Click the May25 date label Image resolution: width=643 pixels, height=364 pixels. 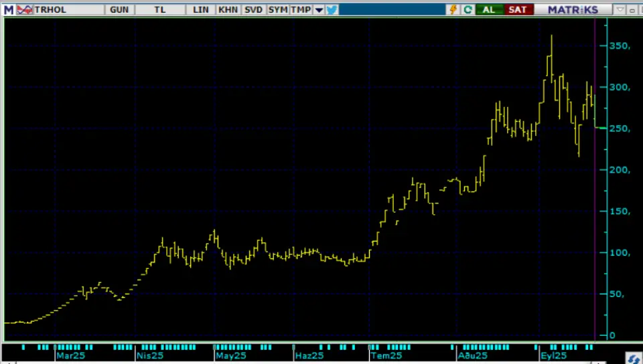(231, 356)
